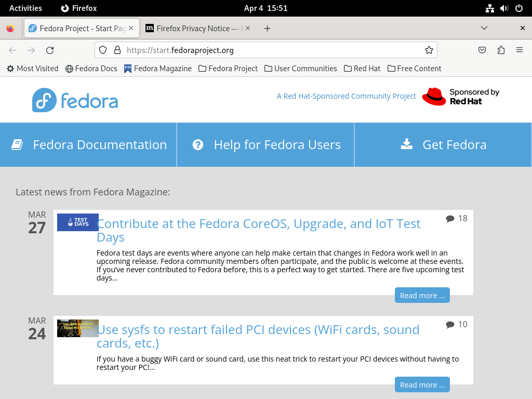Click the Sponsored by Red Hat logo
532x399 pixels.
point(461,97)
